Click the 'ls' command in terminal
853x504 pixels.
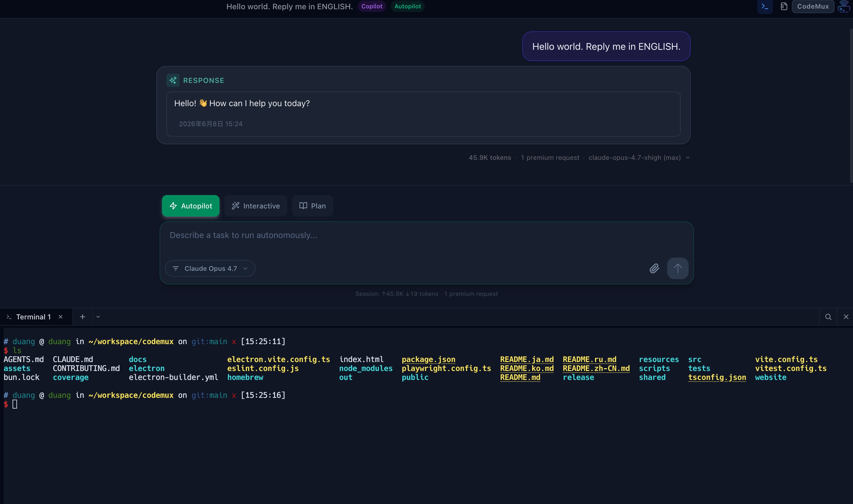click(x=17, y=350)
